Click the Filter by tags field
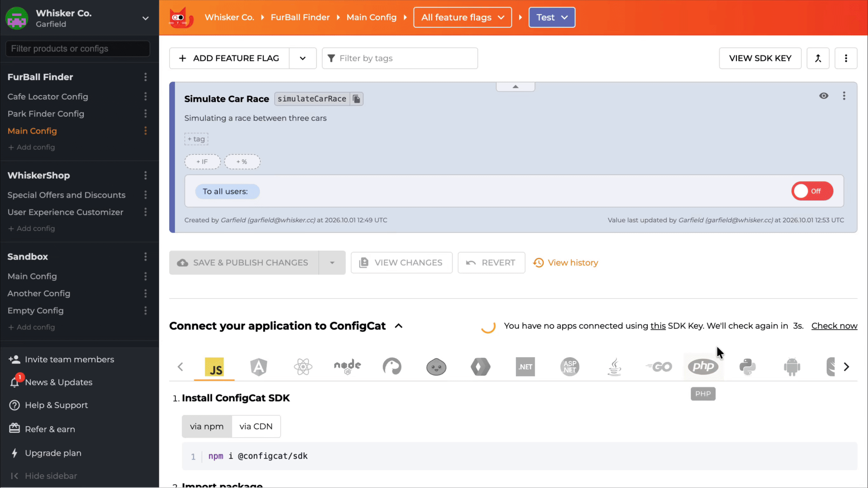The width and height of the screenshot is (868, 488). pyautogui.click(x=400, y=58)
